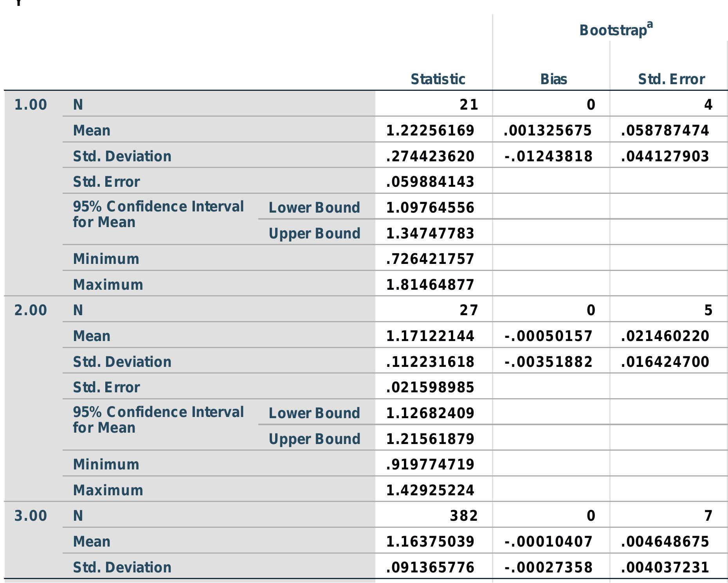The image size is (728, 583).
Task: Select the Upper Bound value 1.21561879
Action: pos(430,439)
